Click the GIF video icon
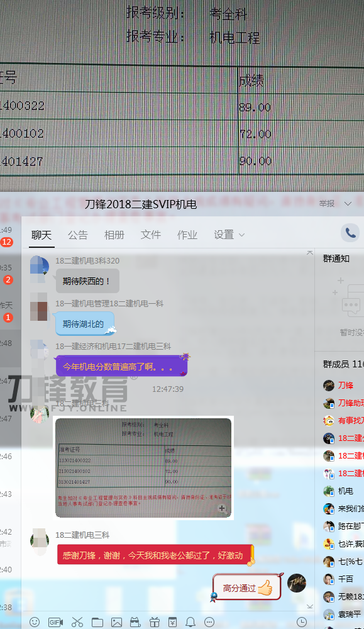 (x=55, y=622)
